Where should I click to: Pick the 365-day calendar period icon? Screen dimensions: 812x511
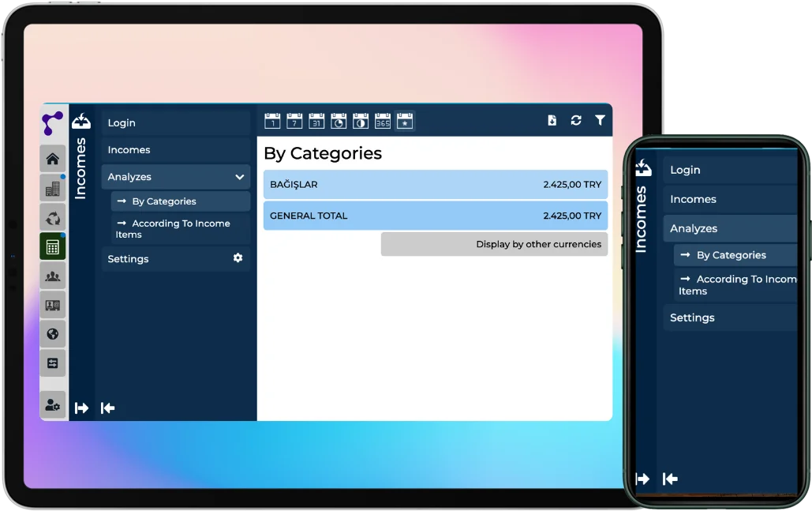[x=383, y=121]
